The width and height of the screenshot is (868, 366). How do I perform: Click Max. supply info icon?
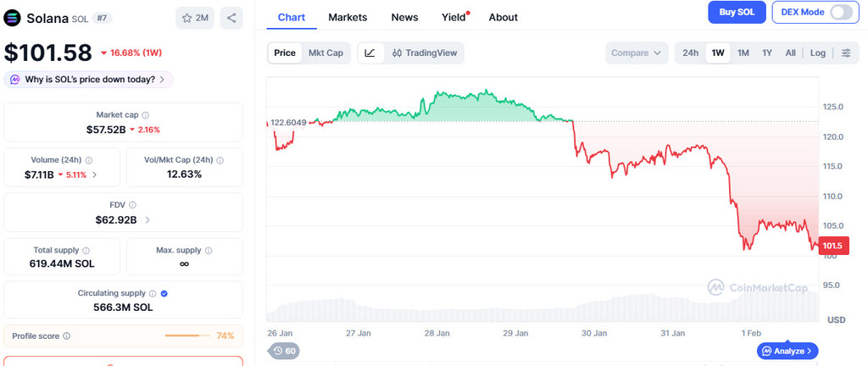click(209, 250)
